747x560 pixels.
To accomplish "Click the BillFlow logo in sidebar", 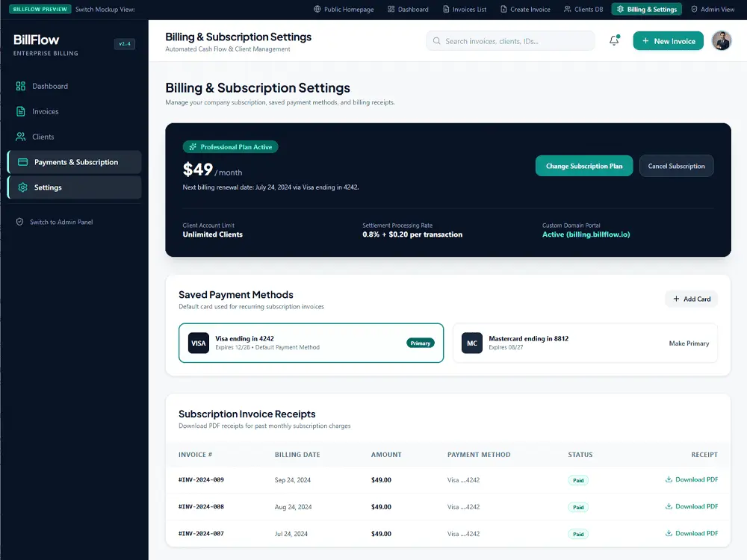I will click(36, 40).
